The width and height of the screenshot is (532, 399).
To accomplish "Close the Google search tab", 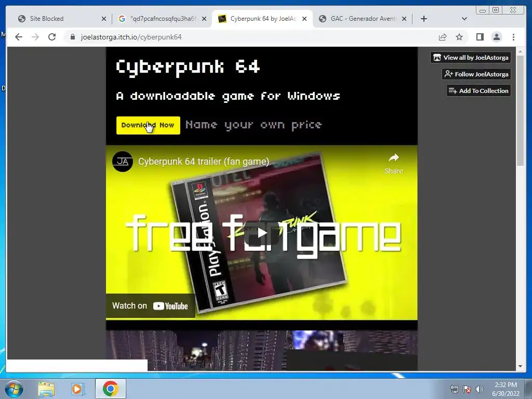I will (x=204, y=19).
